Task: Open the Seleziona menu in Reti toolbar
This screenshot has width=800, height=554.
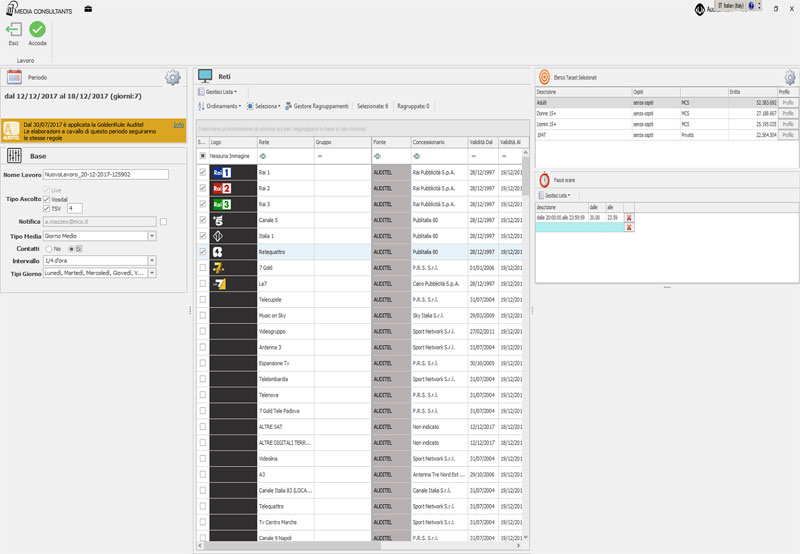Action: pyautogui.click(x=264, y=106)
